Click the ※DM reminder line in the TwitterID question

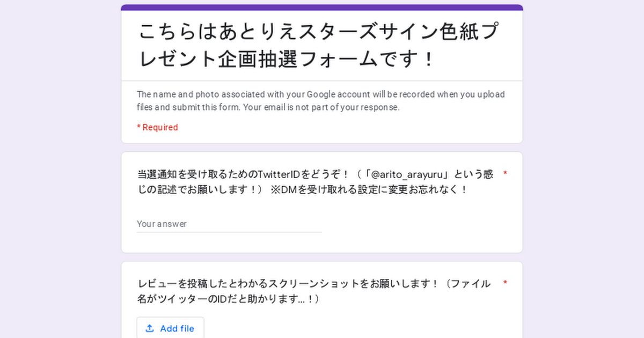click(369, 190)
